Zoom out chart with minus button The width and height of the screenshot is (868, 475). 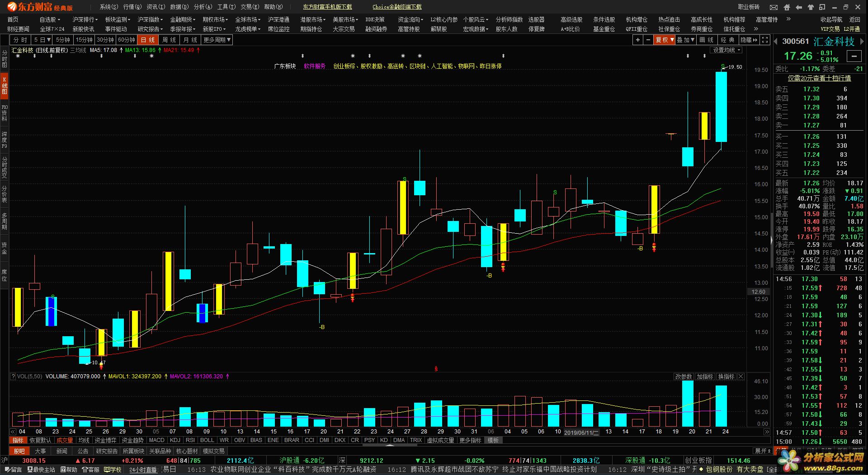(648, 40)
